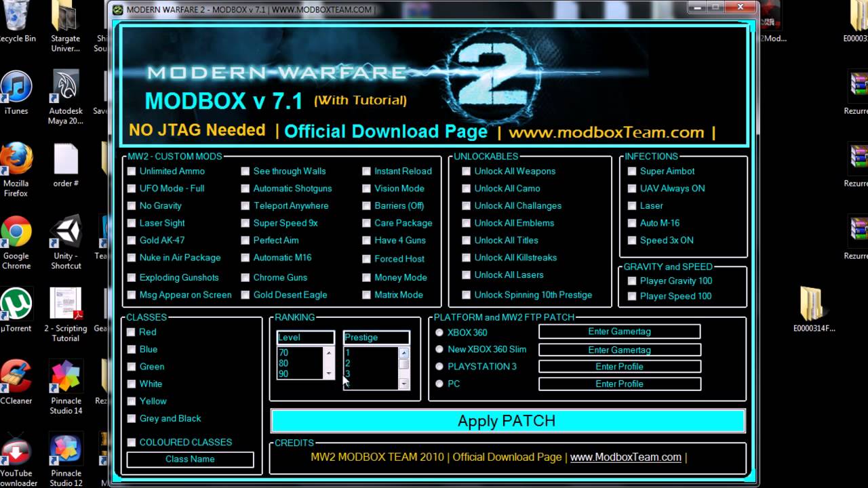This screenshot has height=488, width=868.
Task: Launch CCleaner desktop shortcut
Action: [x=16, y=382]
